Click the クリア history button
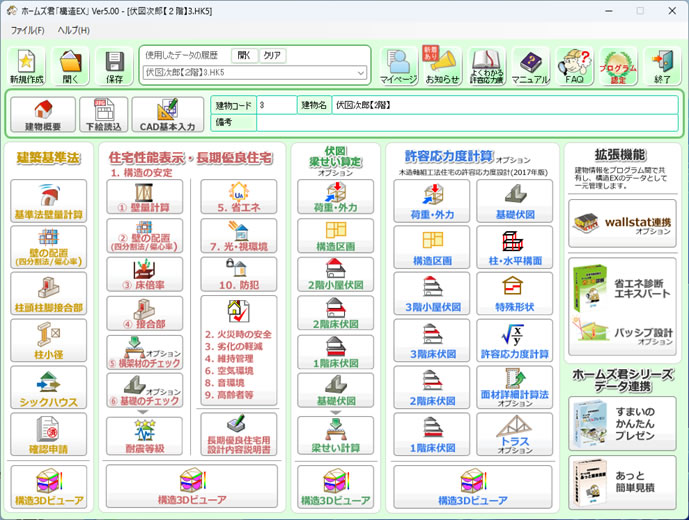The width and height of the screenshot is (689, 520). (272, 55)
